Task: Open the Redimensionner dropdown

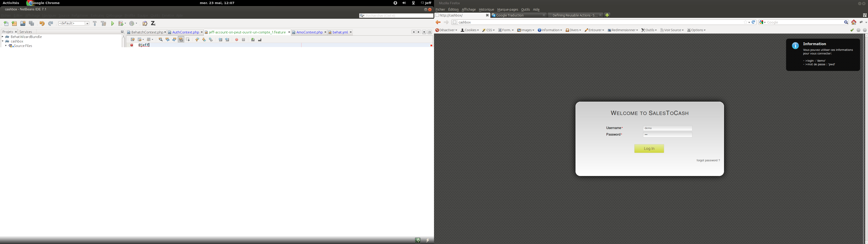Action: [x=623, y=30]
